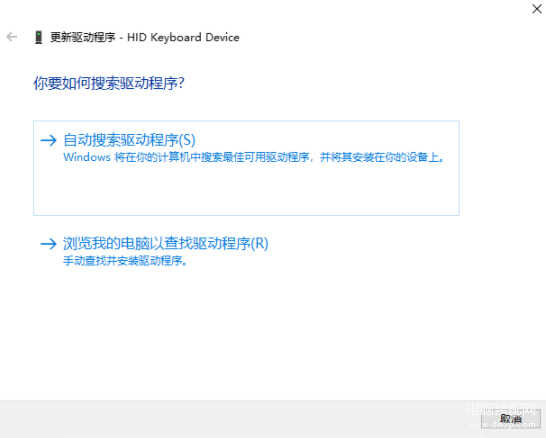The image size is (546, 438).
Task: Click blank space inside the highlighted automatic search box
Action: [246, 190]
